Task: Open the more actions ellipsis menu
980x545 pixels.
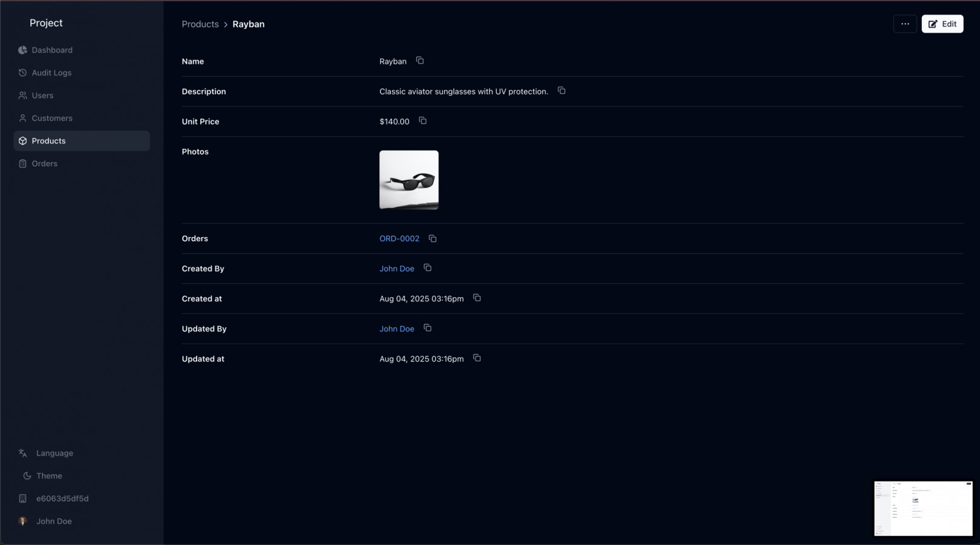Action: [905, 24]
